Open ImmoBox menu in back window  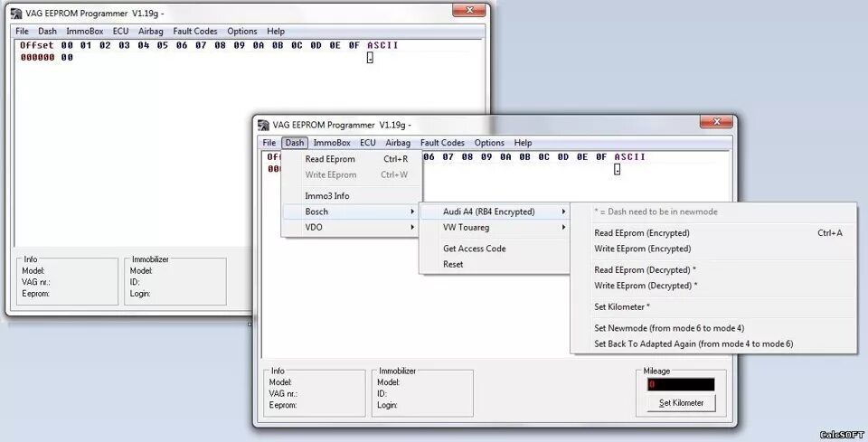(85, 32)
